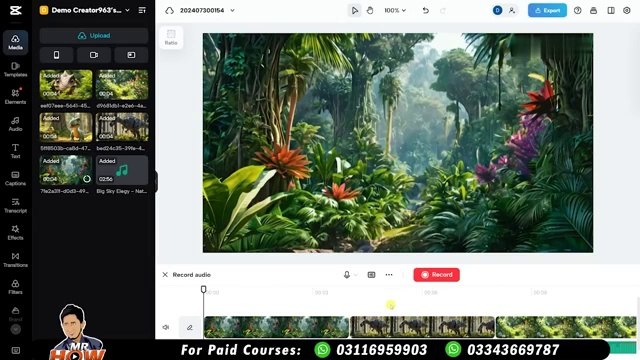Image resolution: width=640 pixels, height=360 pixels.
Task: Click the timeline playhead handle
Action: point(203,289)
